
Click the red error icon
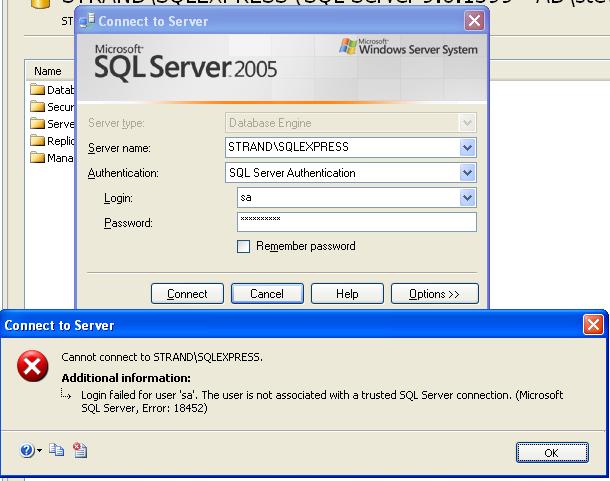pos(33,366)
